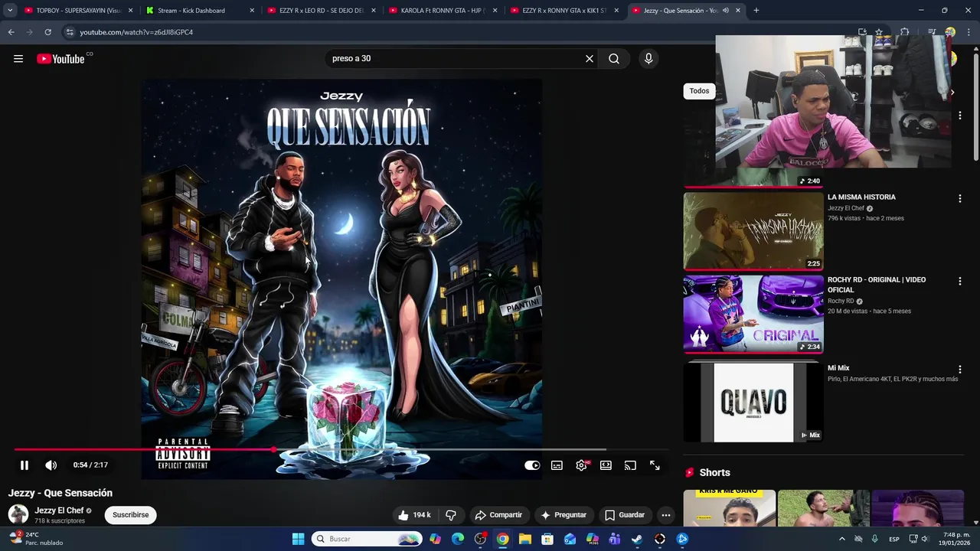Dislike the video
The height and width of the screenshot is (551, 980).
[451, 515]
